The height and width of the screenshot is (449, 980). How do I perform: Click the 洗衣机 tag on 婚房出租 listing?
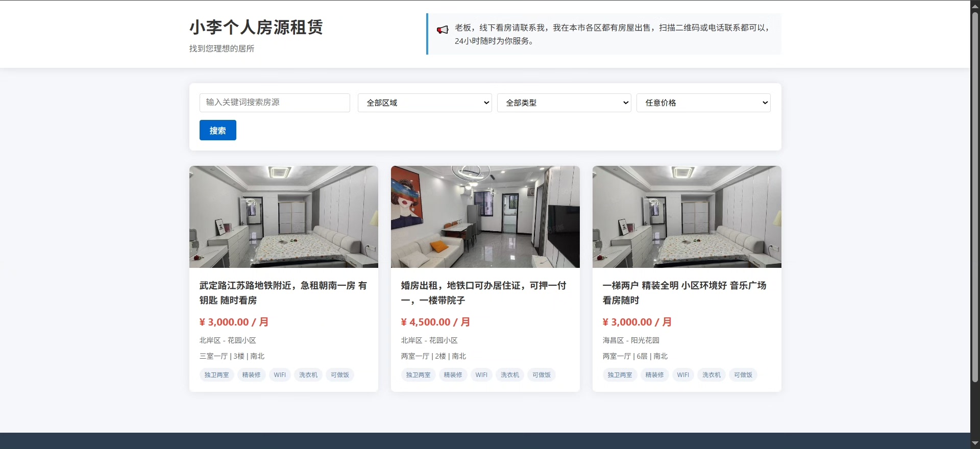tap(510, 375)
